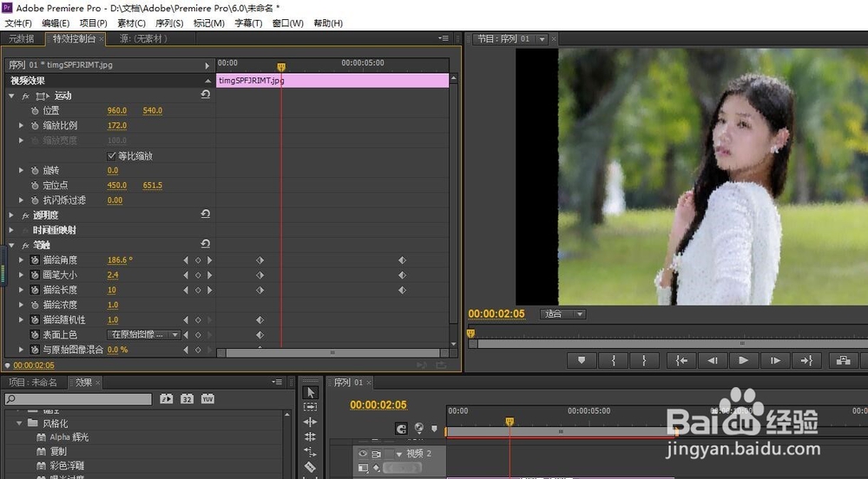The height and width of the screenshot is (479, 868).
Task: Open the 适合 zoom level dropdown
Action: coord(563,313)
